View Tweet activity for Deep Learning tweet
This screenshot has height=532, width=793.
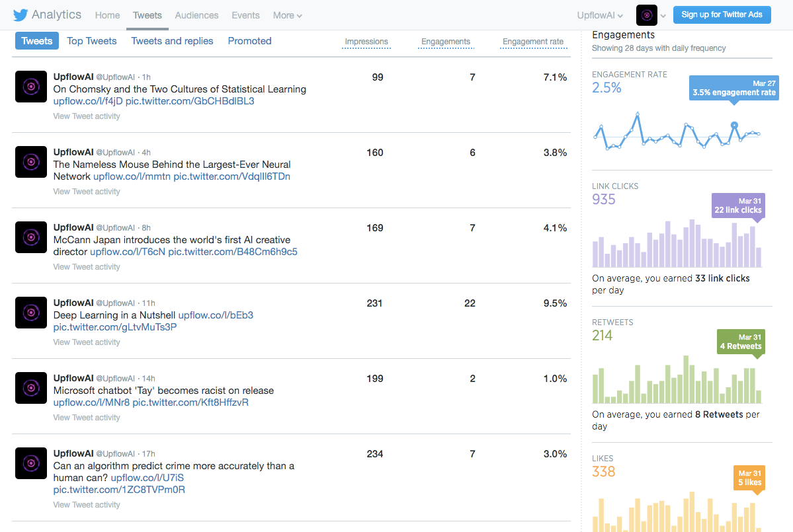[x=87, y=342]
